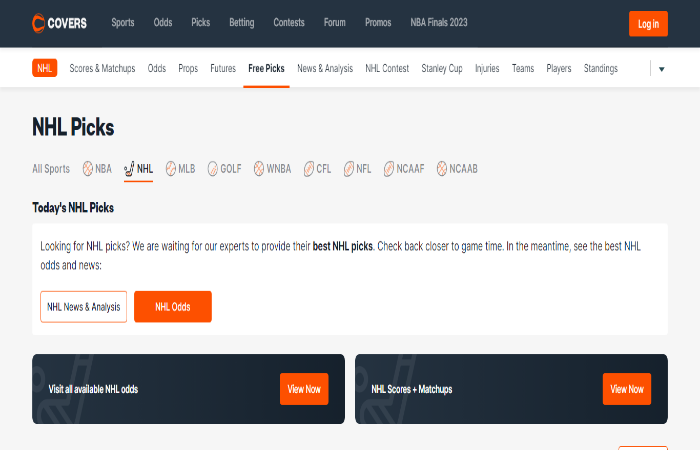Click the NHL News & Analysis button
This screenshot has height=450, width=700.
click(83, 307)
